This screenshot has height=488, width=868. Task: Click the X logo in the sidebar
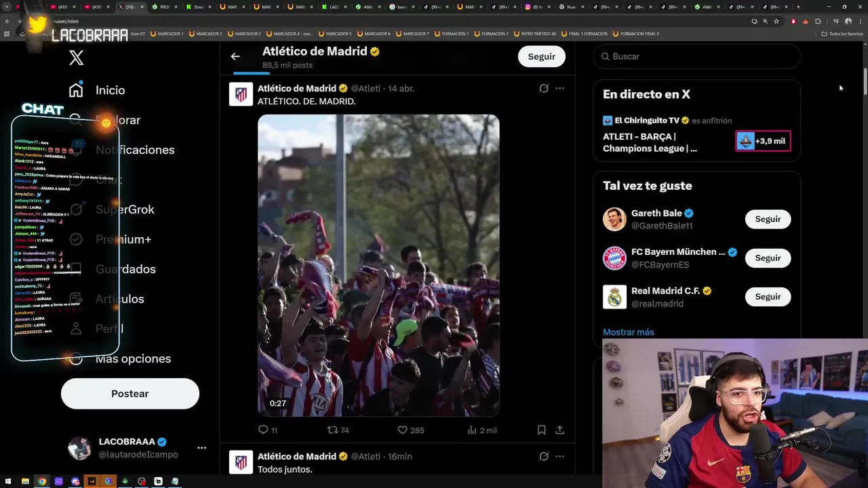[x=76, y=58]
